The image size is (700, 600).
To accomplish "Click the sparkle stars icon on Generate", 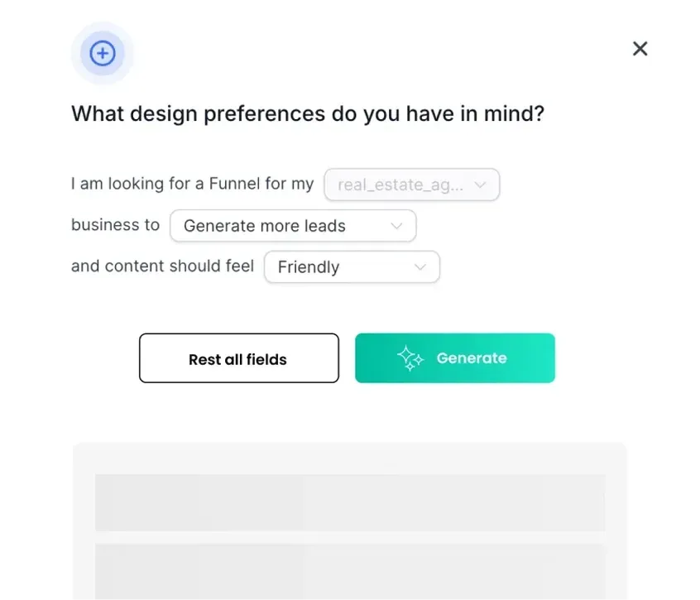I will pyautogui.click(x=410, y=358).
